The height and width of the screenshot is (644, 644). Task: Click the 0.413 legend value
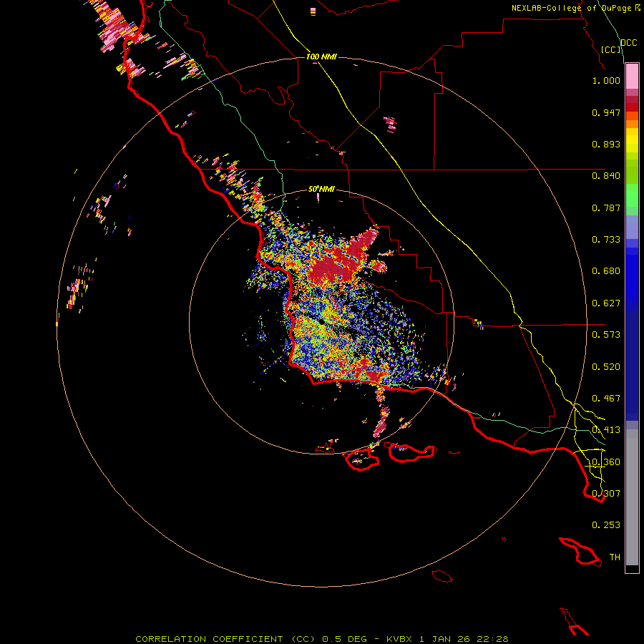(606, 430)
